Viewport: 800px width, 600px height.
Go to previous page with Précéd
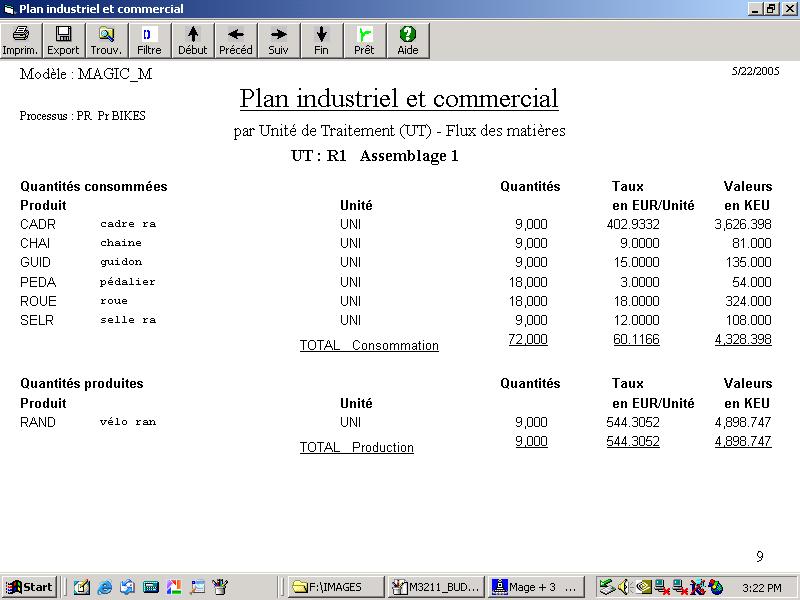(235, 40)
